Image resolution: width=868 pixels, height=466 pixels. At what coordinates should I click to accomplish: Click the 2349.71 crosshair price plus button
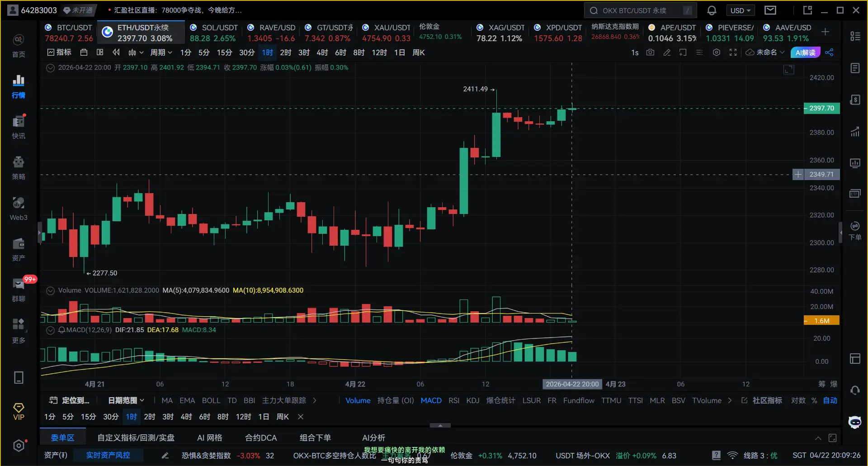(798, 175)
